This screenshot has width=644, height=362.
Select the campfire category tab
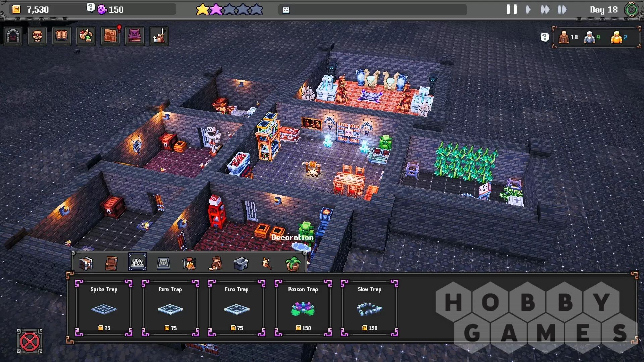(x=189, y=263)
